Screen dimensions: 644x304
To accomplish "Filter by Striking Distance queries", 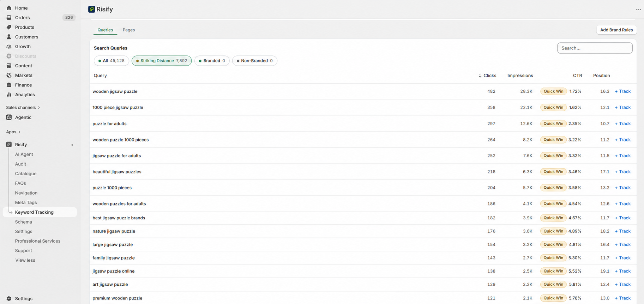I will [162, 61].
